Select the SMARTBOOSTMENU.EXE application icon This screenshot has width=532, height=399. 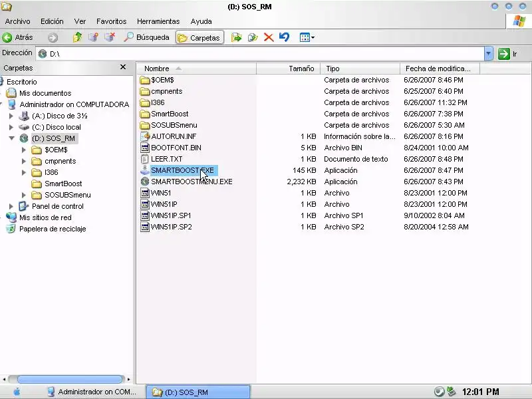point(145,182)
